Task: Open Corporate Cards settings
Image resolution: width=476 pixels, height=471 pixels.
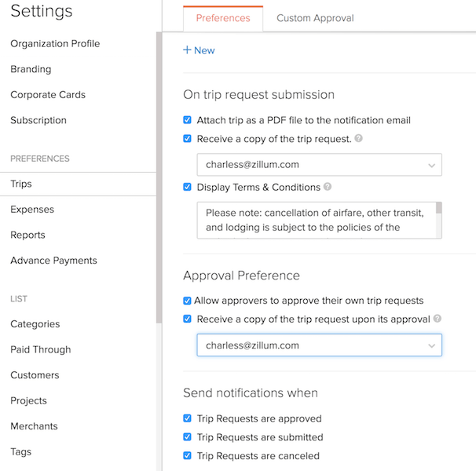Action: [x=48, y=95]
